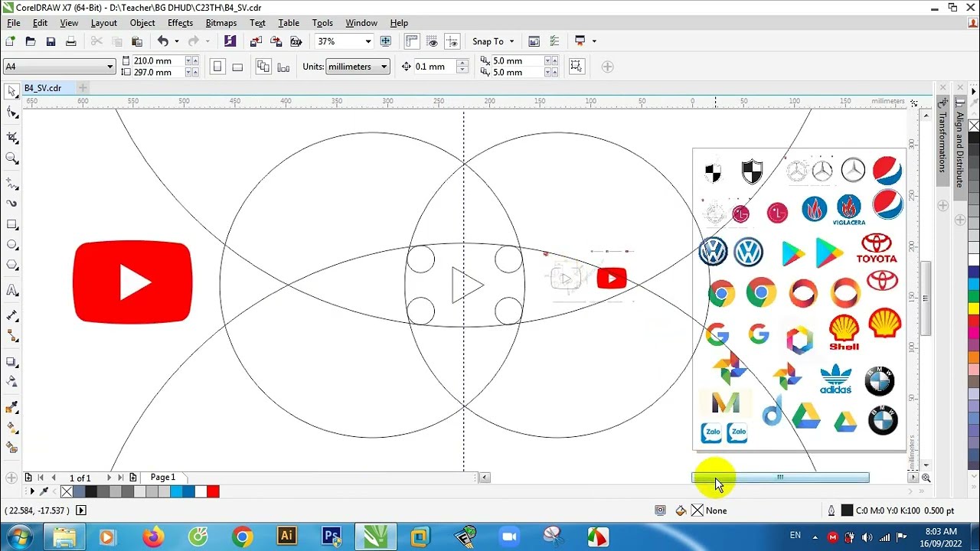Open the Bitmaps menu

click(220, 23)
